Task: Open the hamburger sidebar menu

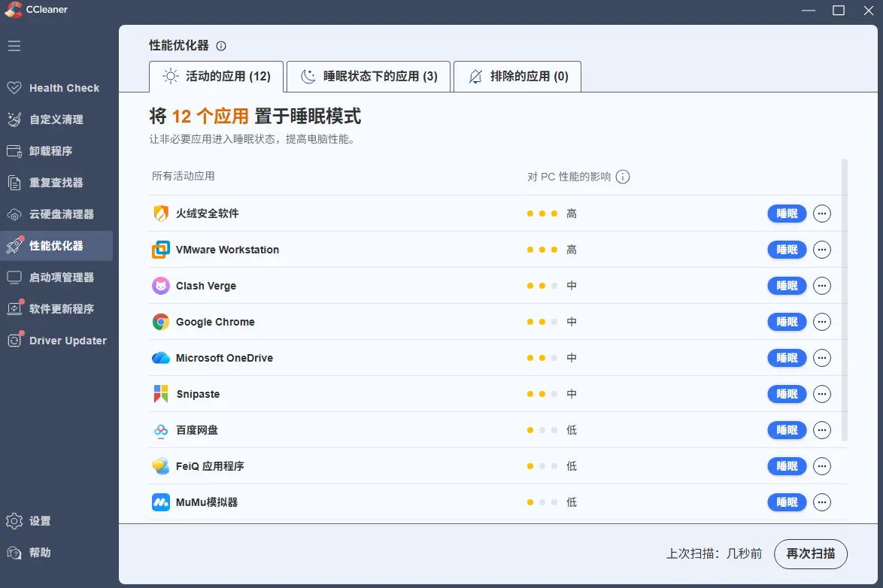Action: (x=14, y=46)
